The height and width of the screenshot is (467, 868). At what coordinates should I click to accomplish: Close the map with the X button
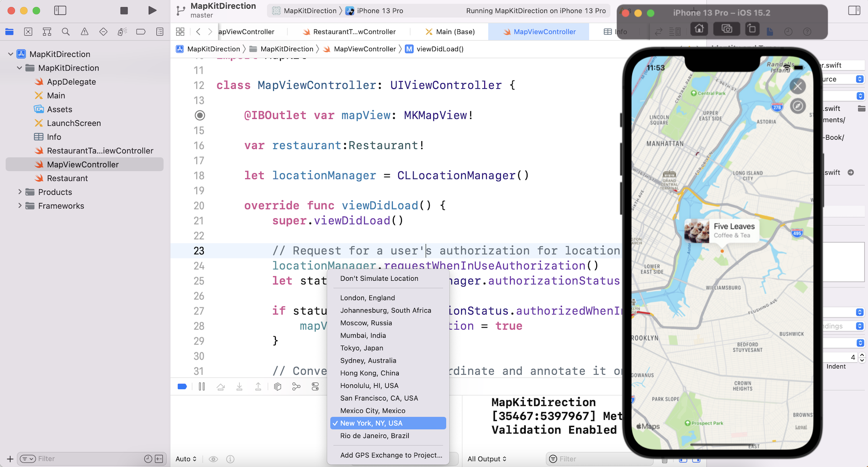[797, 86]
